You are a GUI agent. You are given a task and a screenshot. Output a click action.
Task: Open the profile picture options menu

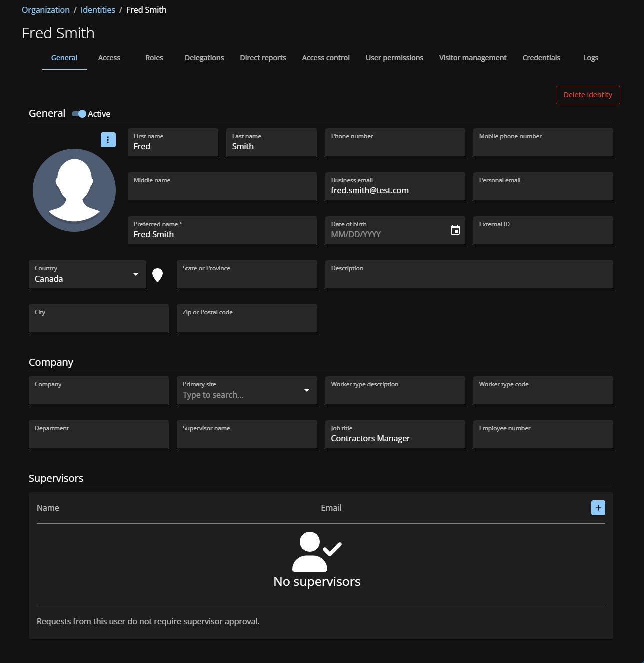108,140
